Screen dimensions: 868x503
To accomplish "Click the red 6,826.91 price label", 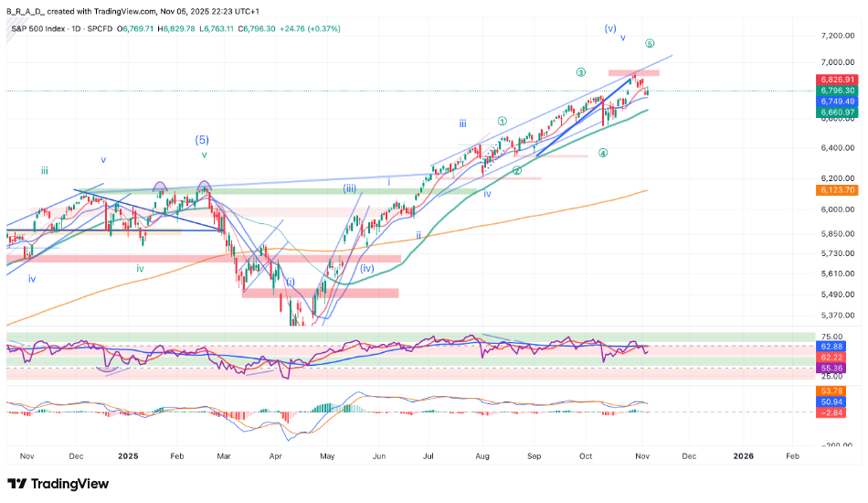I will (x=837, y=80).
